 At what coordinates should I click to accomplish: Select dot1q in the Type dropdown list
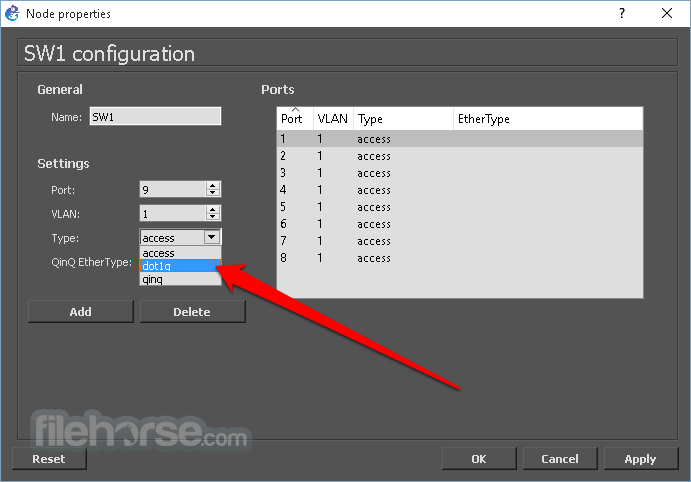click(180, 266)
